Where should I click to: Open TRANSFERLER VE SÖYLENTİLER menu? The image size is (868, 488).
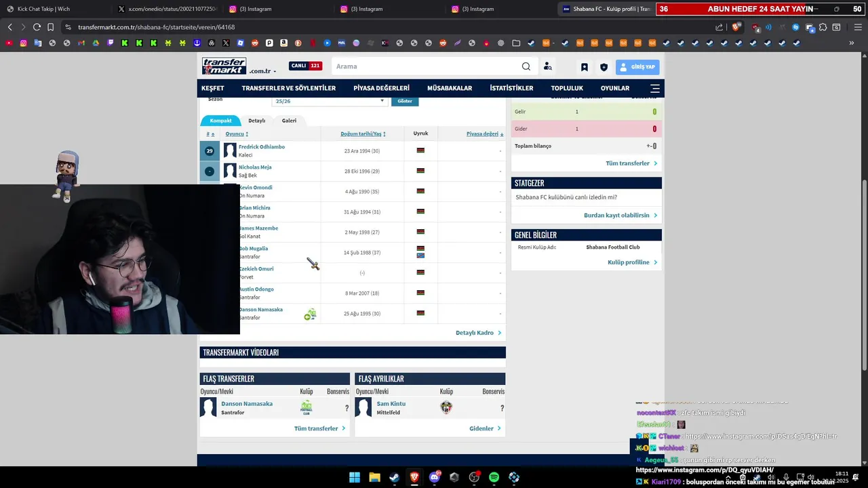[289, 88]
